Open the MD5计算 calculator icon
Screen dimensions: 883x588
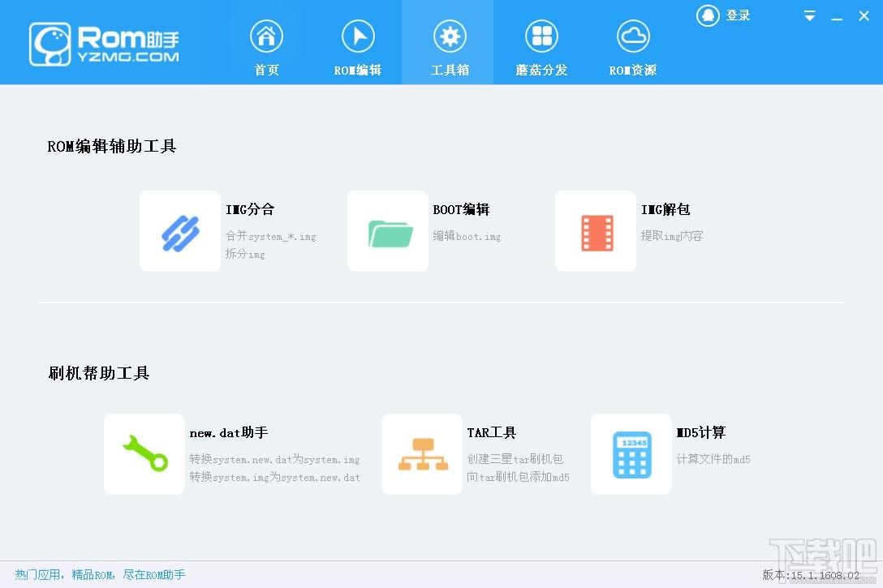(631, 454)
